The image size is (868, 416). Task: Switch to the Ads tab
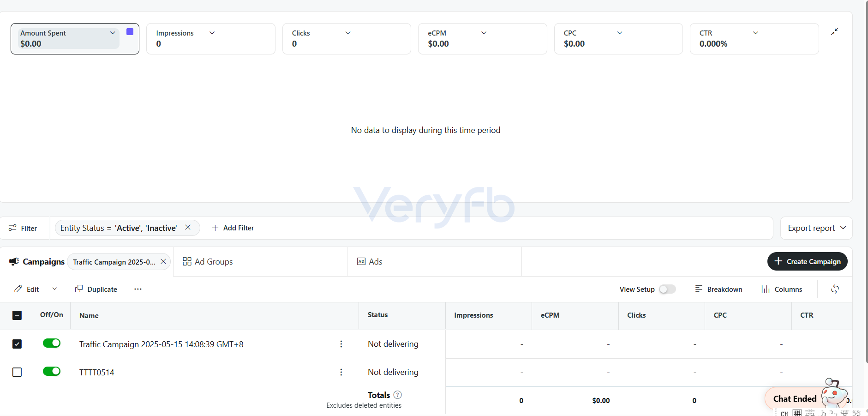370,262
